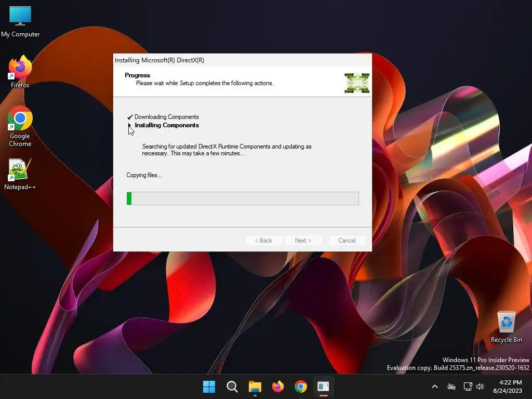Image resolution: width=532 pixels, height=399 pixels.
Task: Open Firefox from the taskbar
Action: point(278,387)
